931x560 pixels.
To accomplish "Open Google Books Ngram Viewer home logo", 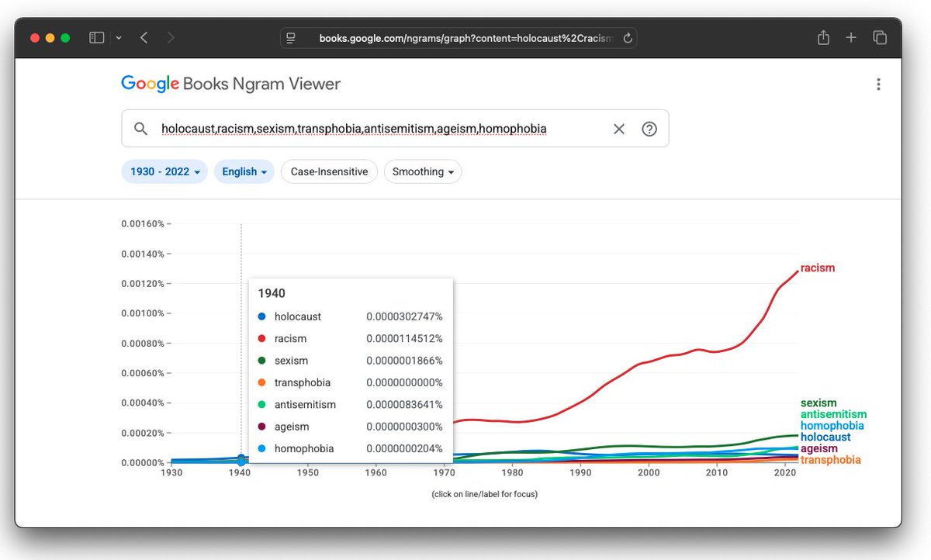I will coord(231,84).
